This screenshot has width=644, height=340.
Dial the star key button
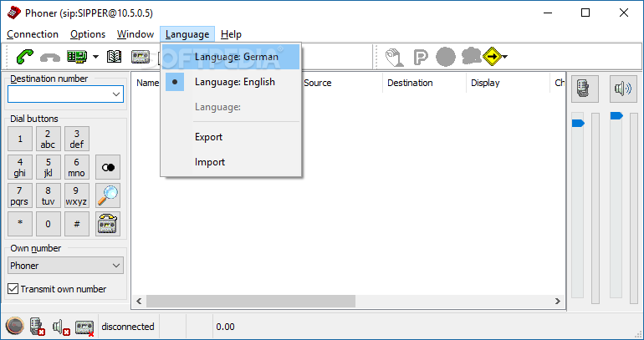click(20, 224)
